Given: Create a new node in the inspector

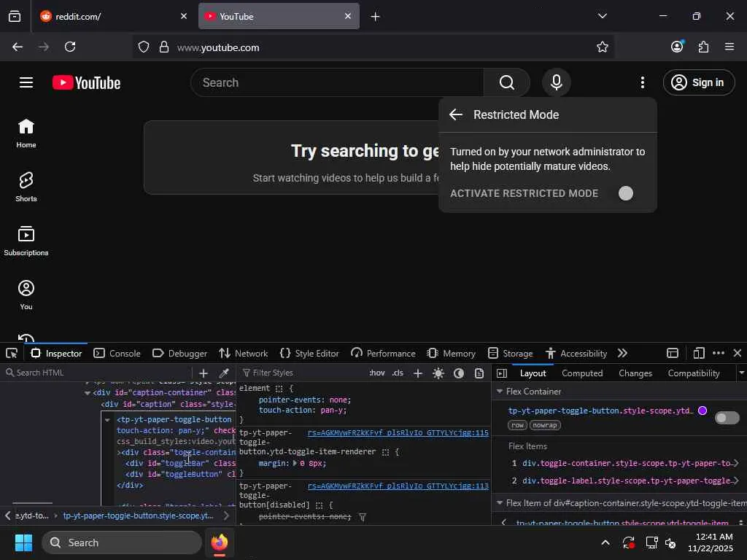Looking at the screenshot, I should (204, 373).
